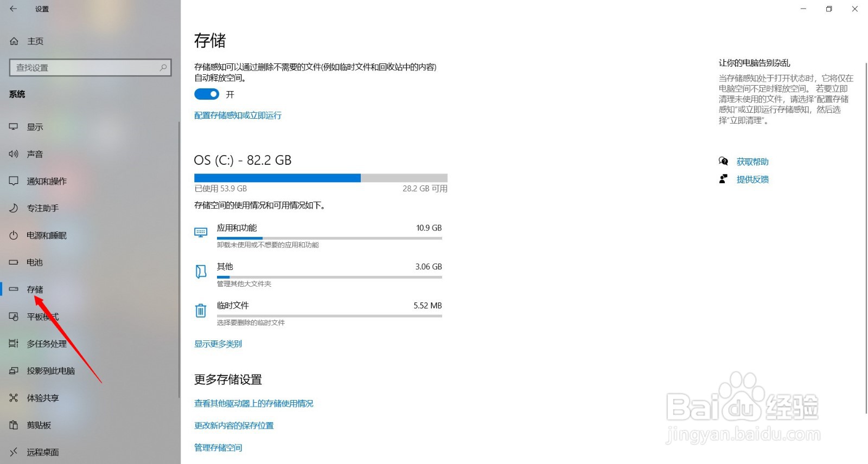Open the 临时文件 5.52 MB entry
The image size is (868, 464).
tap(318, 313)
